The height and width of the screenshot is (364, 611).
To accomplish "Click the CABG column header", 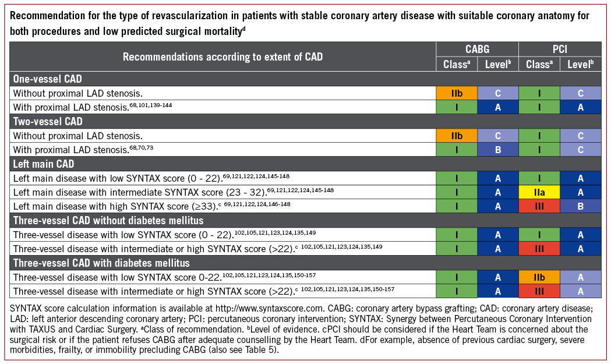I will (477, 50).
